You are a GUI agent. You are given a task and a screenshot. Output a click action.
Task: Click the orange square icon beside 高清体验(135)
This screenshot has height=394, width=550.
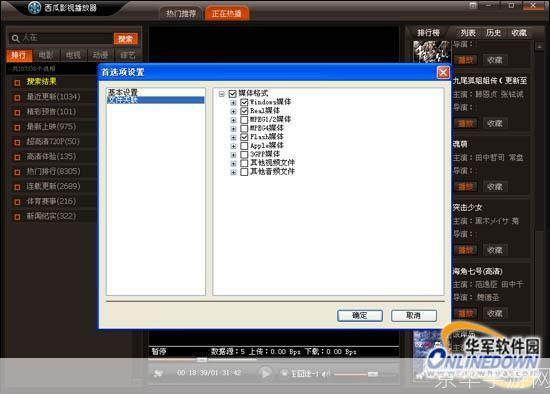[17, 157]
